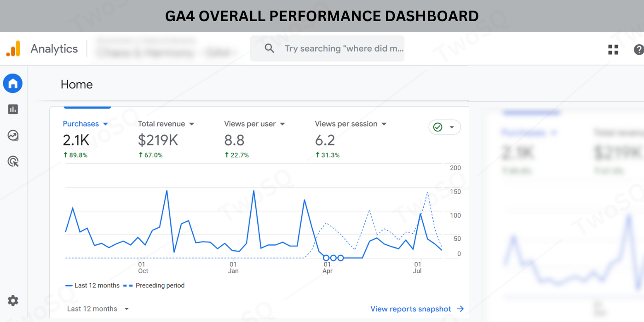Expand the Views per session dropdown

[x=384, y=124]
